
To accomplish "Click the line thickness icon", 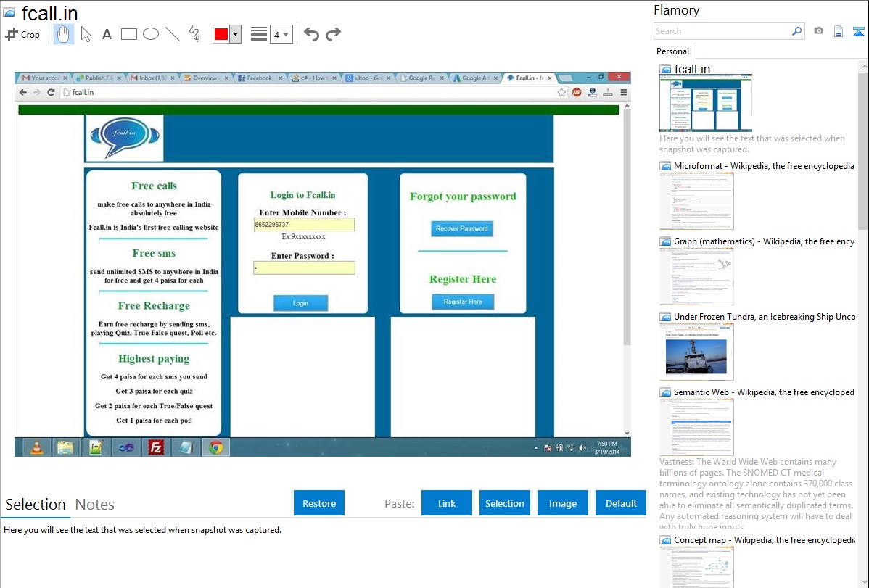I will tap(258, 34).
